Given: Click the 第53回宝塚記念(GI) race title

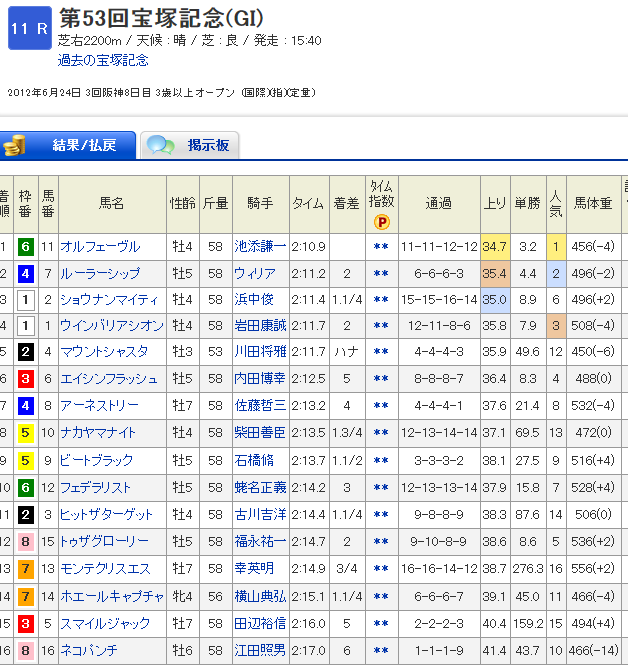Looking at the screenshot, I should click(162, 19).
